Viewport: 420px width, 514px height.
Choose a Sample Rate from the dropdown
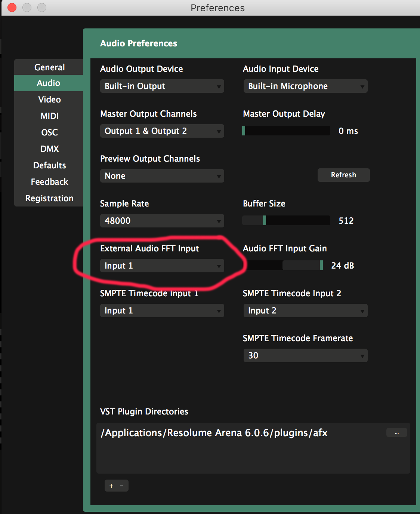(162, 221)
